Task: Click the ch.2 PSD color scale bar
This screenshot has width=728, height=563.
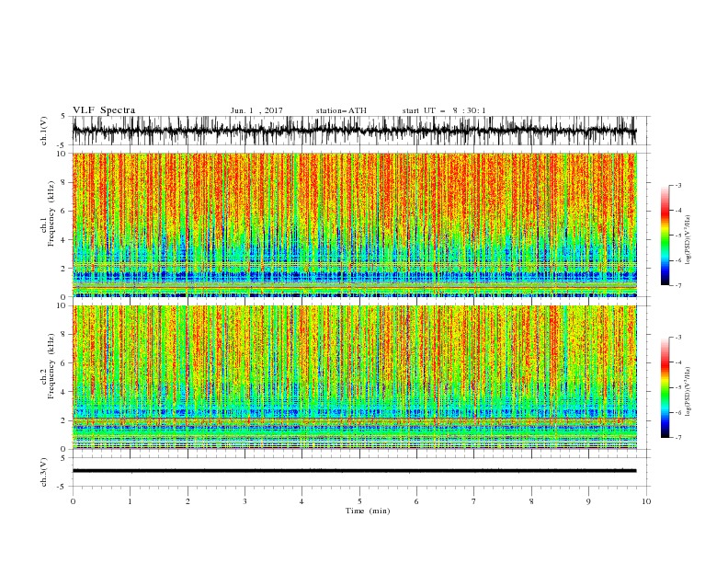Action: pos(665,387)
